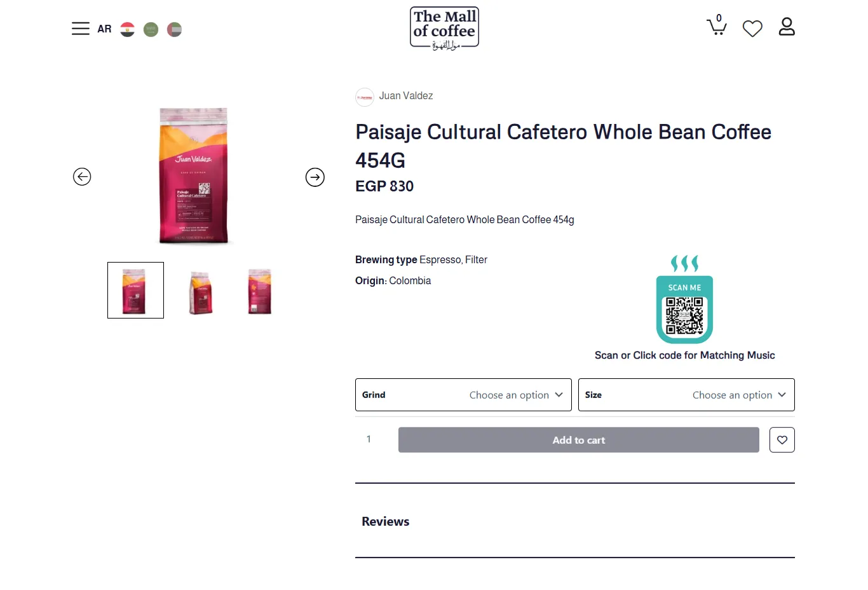Select the third product thumbnail
The height and width of the screenshot is (590, 868).
pyautogui.click(x=259, y=291)
